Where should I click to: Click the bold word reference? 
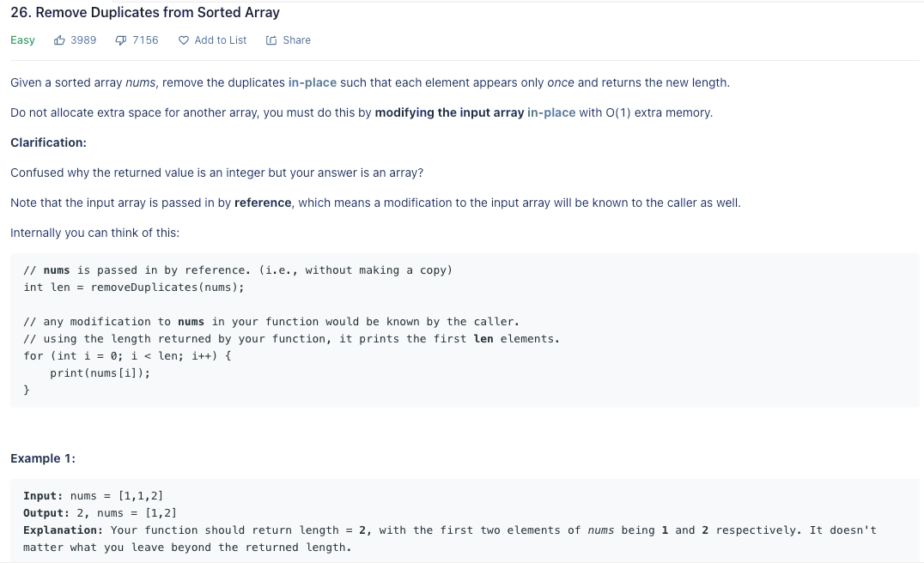coord(263,203)
